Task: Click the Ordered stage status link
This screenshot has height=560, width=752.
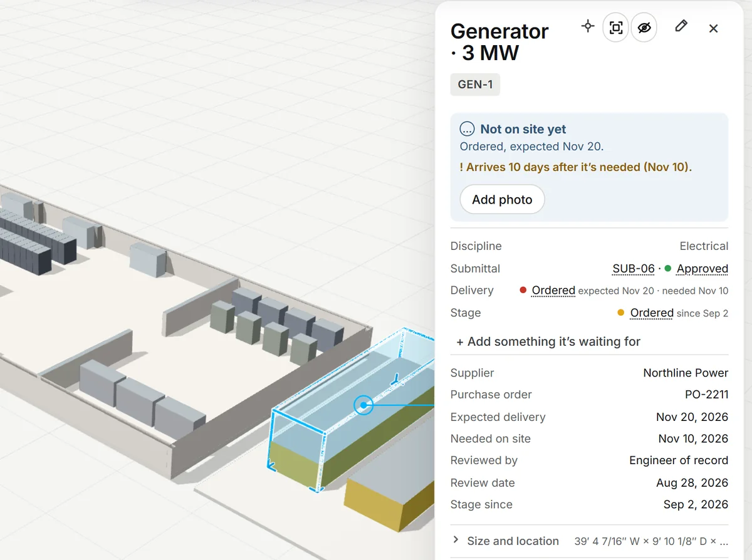Action: 652,313
